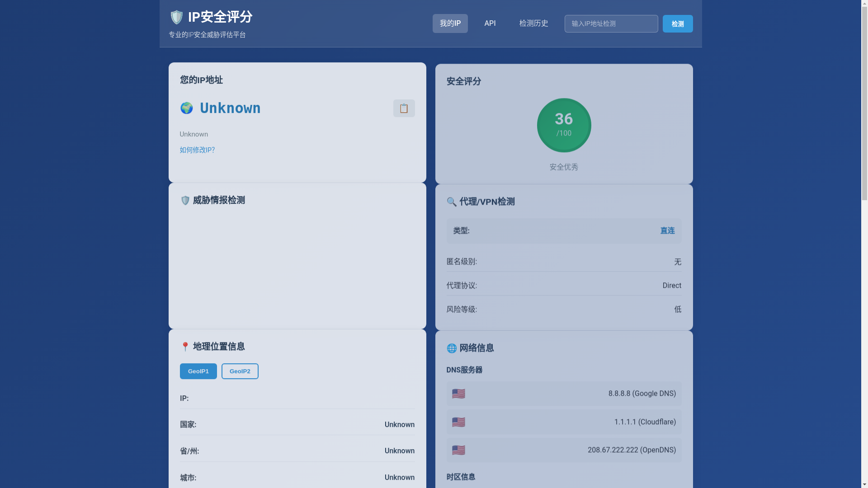Click the 代理协议 label

coord(462,286)
